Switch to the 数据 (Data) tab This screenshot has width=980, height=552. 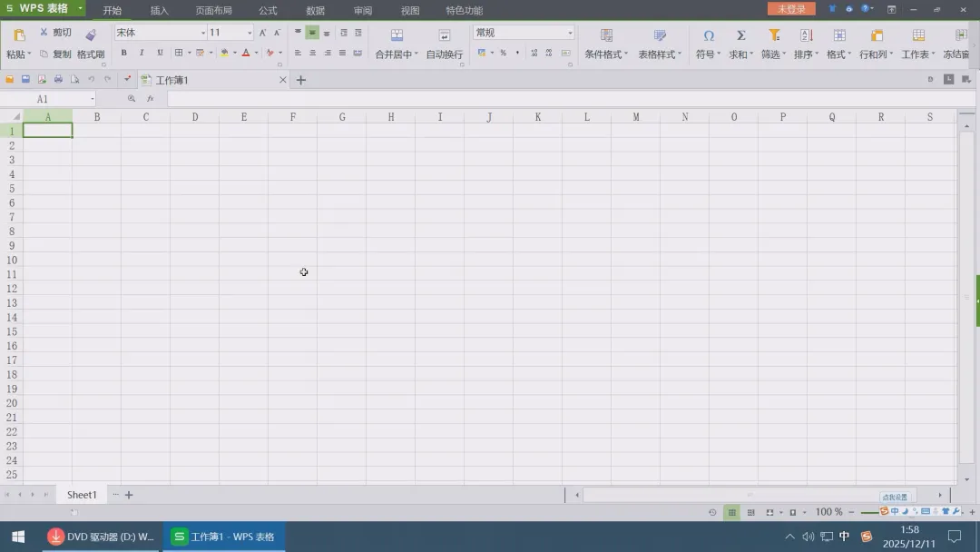click(315, 11)
